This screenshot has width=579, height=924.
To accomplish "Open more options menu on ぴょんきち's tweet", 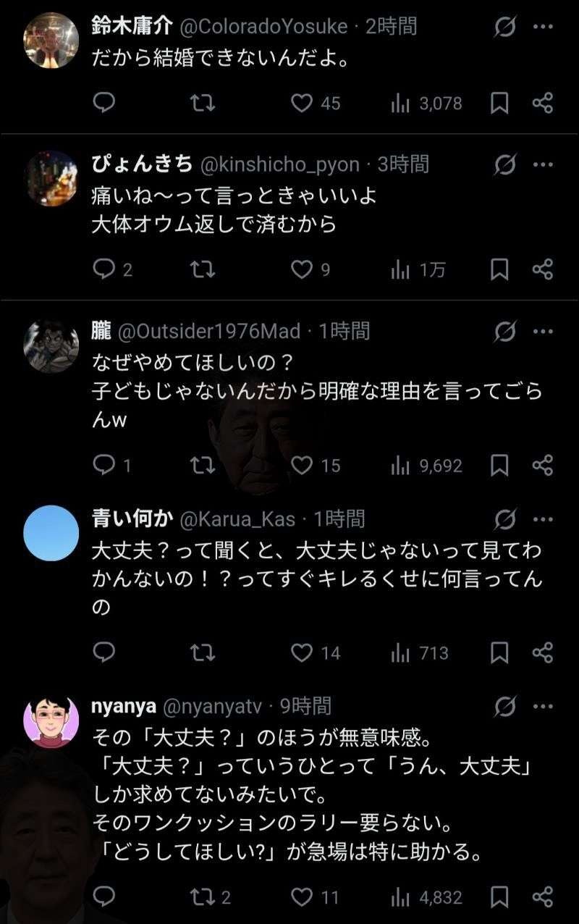I will 543,165.
